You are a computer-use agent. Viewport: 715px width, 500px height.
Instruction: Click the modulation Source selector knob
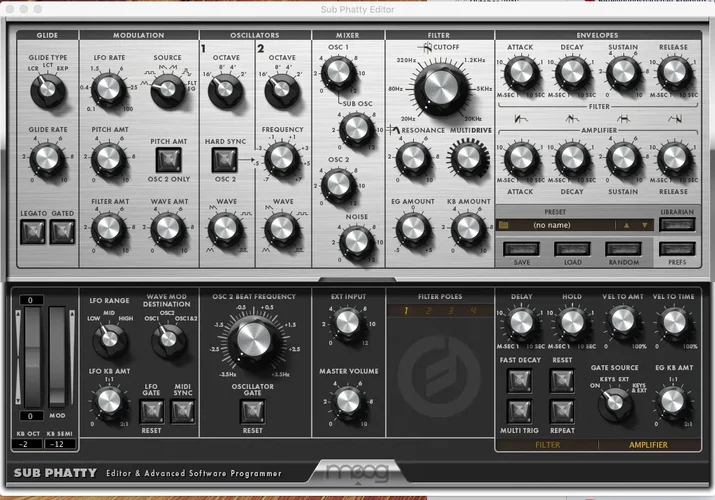167,89
